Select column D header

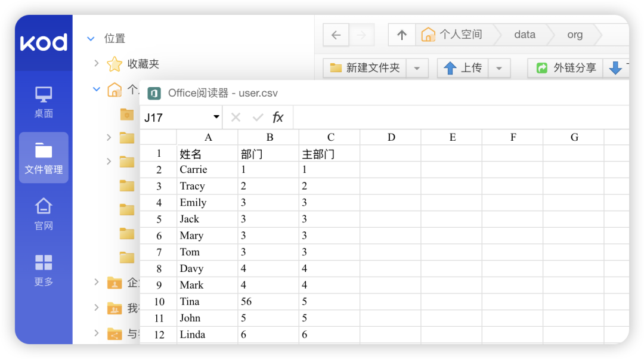(391, 137)
